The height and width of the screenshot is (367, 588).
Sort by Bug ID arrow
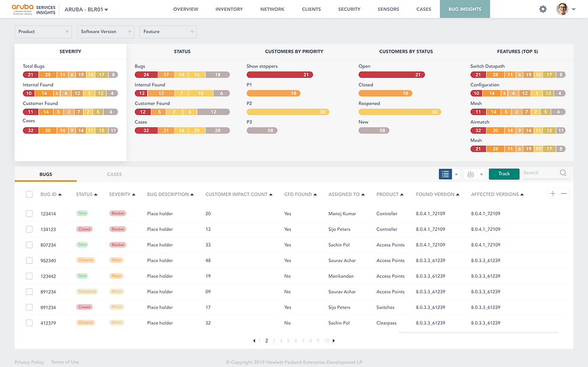click(x=60, y=194)
